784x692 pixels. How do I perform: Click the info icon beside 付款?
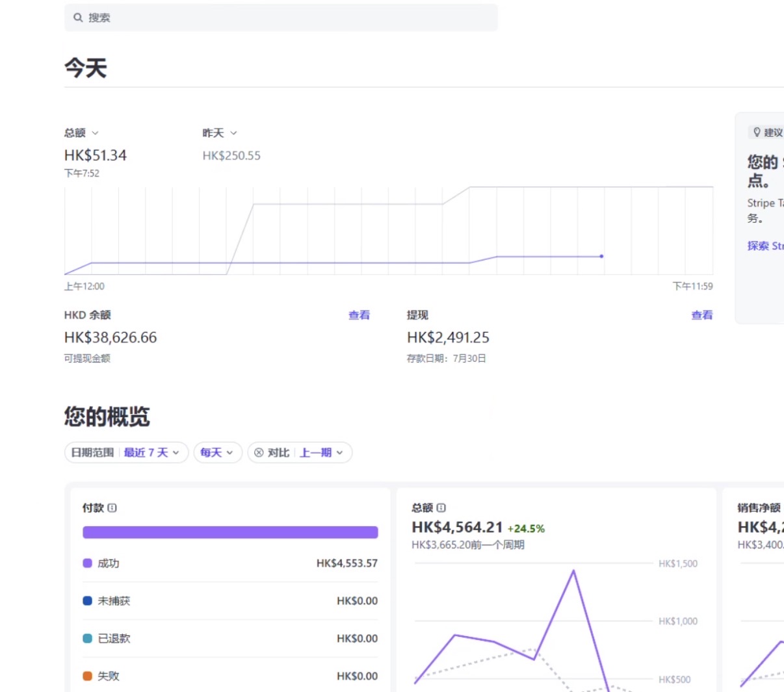(x=112, y=508)
